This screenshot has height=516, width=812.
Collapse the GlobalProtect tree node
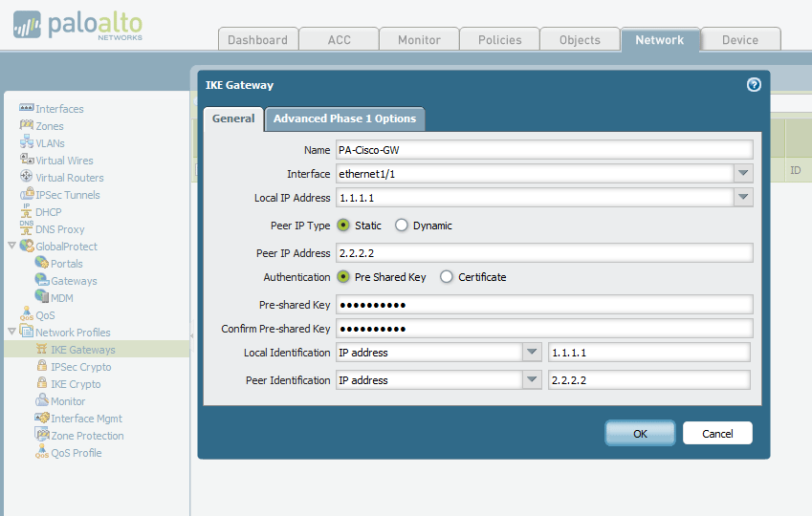pos(11,247)
